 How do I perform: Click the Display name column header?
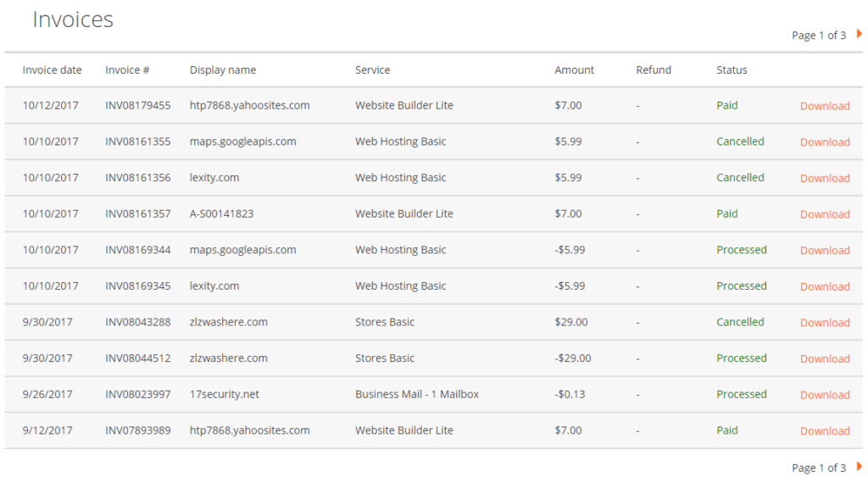click(x=222, y=70)
